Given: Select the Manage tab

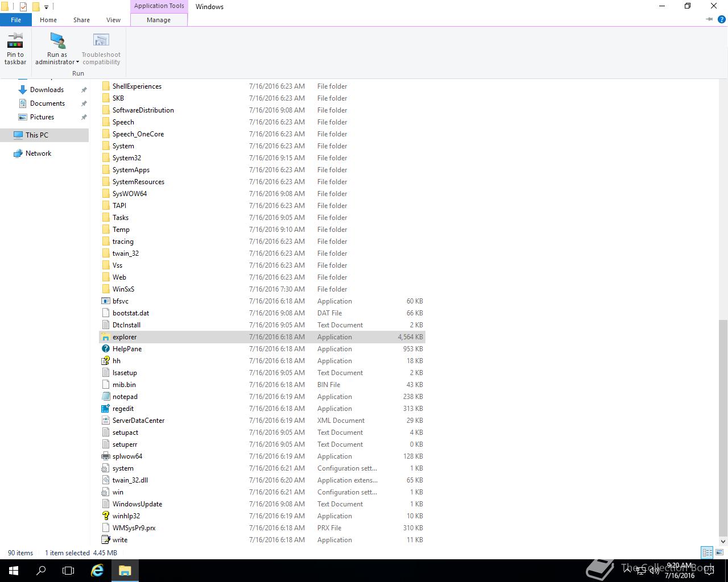Looking at the screenshot, I should tap(159, 20).
